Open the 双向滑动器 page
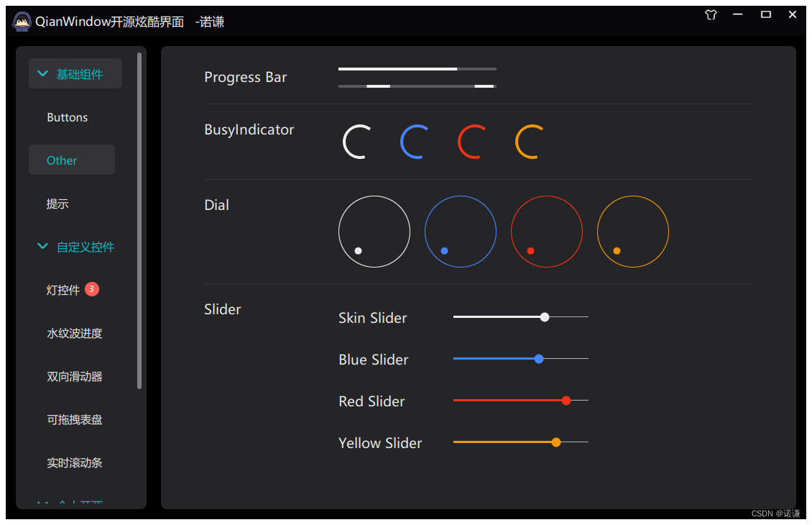 [75, 376]
